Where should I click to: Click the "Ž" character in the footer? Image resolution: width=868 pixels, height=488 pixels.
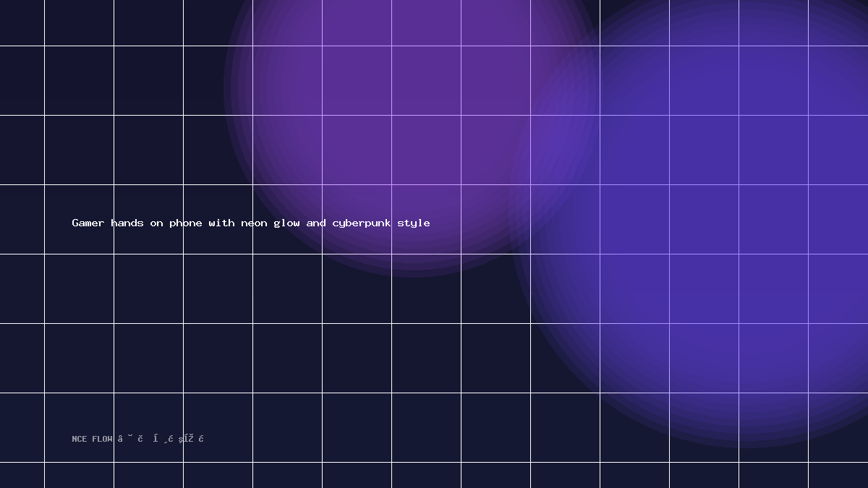[191, 438]
